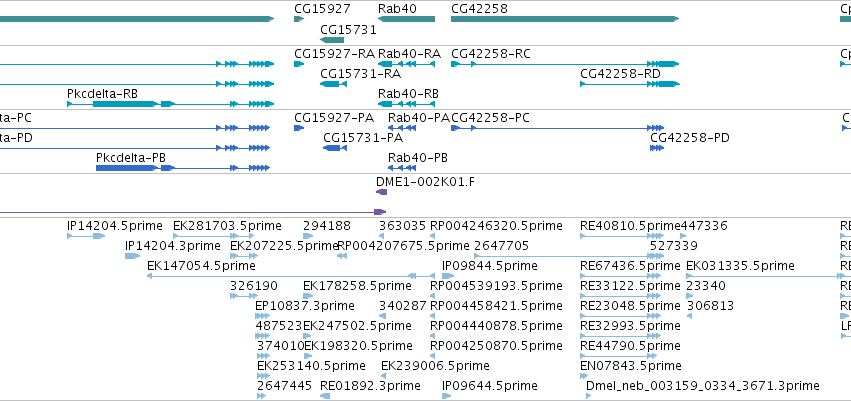Viewport: 851px width, 401px height.
Task: Select EST EK281703.5prime
Action: [227, 226]
